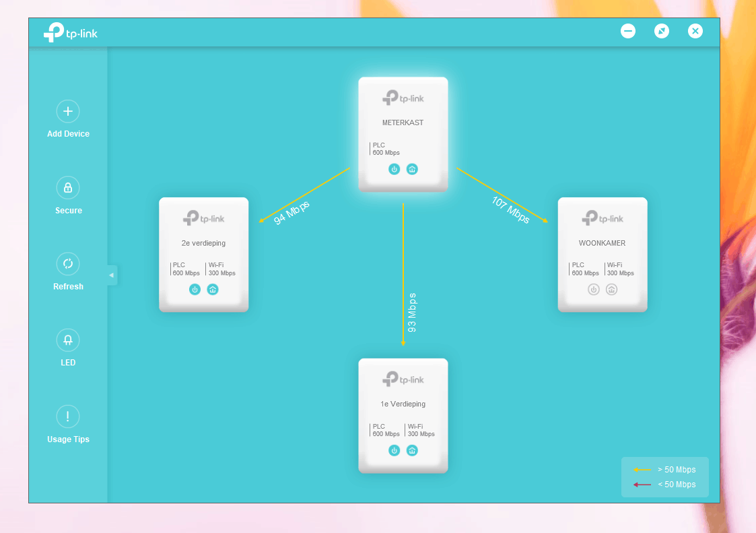The width and height of the screenshot is (756, 533).
Task: Select the 2e verdieping adapter card
Action: pyautogui.click(x=204, y=254)
